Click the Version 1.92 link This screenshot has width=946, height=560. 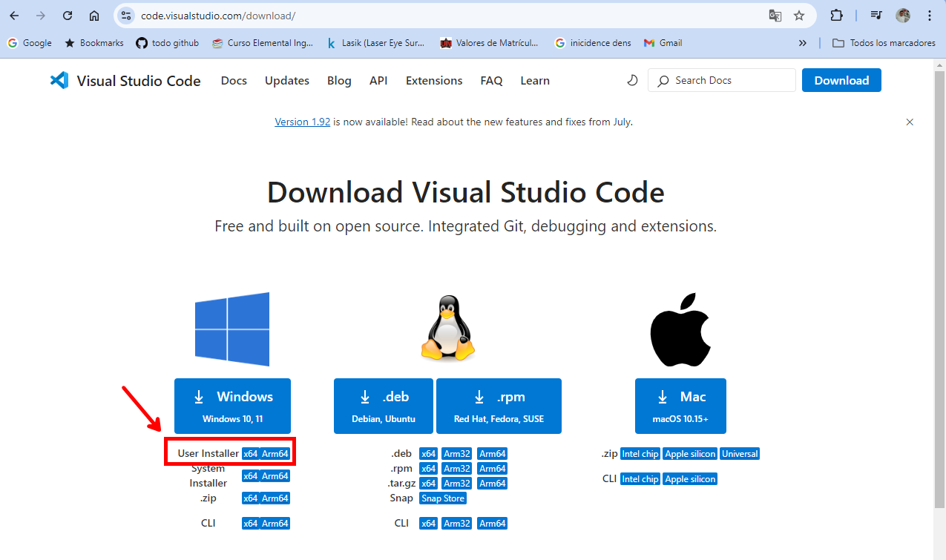pyautogui.click(x=302, y=122)
